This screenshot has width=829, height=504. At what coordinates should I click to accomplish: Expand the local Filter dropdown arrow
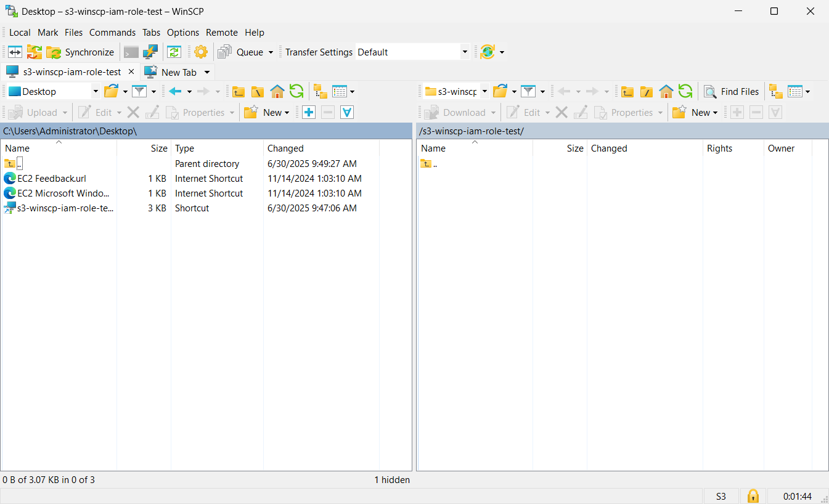click(153, 92)
